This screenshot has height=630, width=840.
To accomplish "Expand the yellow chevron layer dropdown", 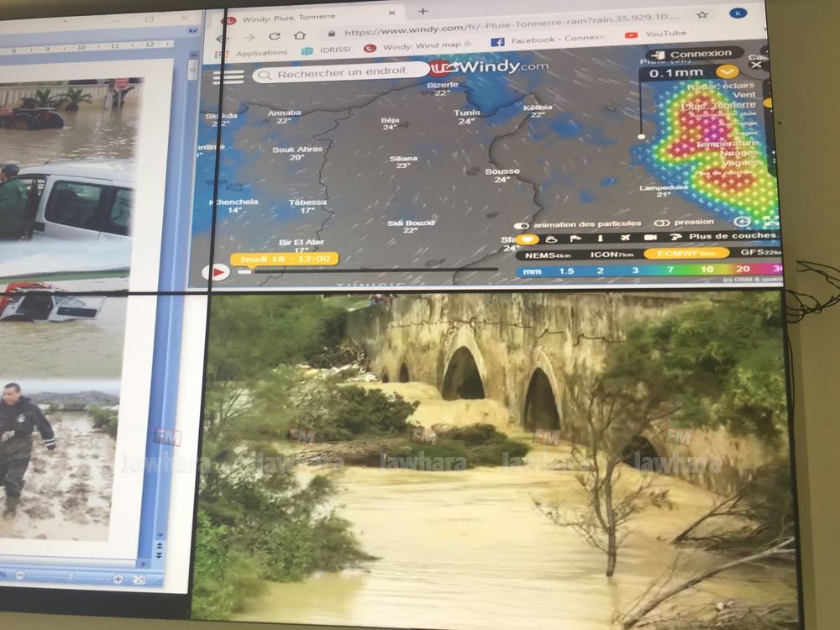I will [727, 72].
